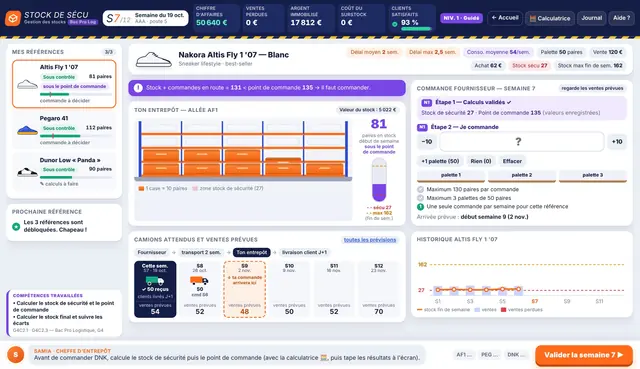Validate week 7 with the orange button
Screen dimensions: 640x369
(584, 355)
